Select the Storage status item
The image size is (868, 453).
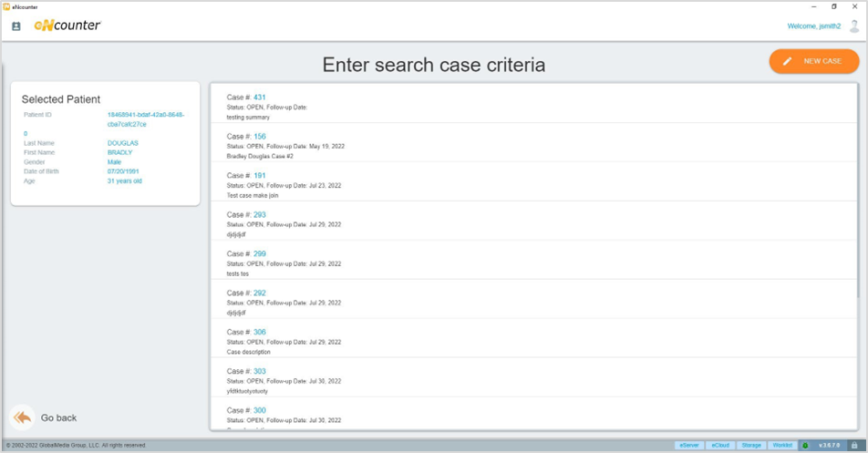pos(750,446)
